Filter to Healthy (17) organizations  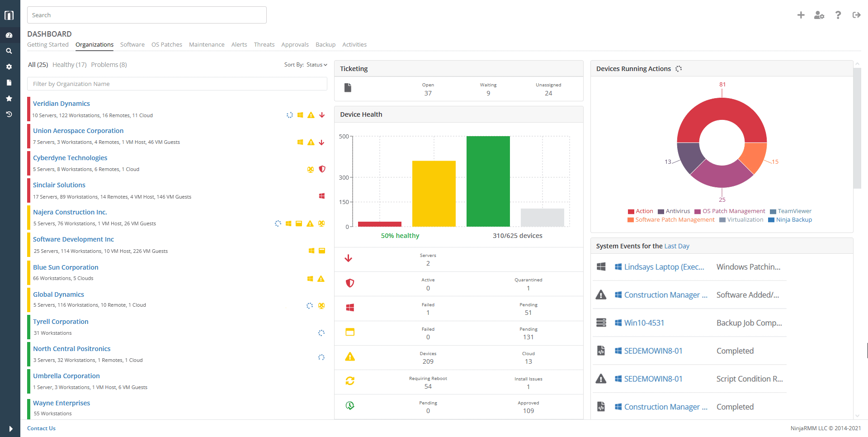point(70,65)
